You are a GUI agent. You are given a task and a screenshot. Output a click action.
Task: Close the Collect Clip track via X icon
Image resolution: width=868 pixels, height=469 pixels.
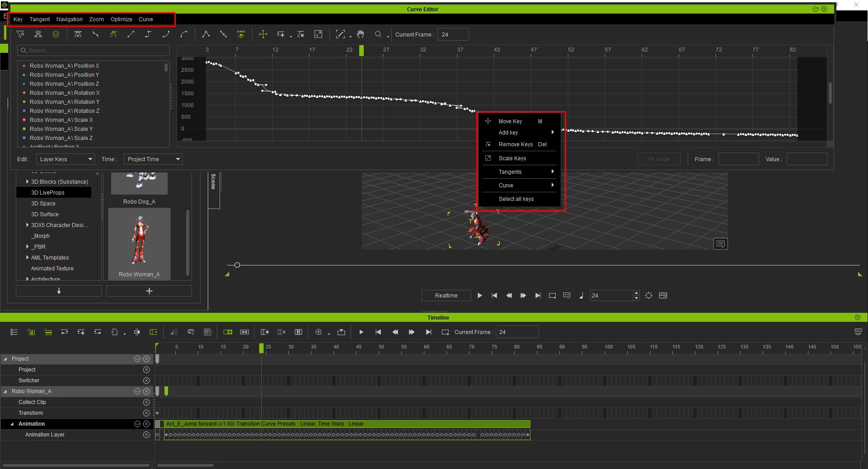tap(146, 402)
